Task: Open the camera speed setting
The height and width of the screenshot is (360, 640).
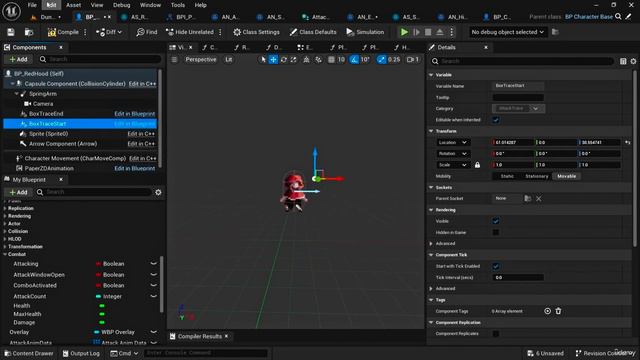Action: (413, 60)
